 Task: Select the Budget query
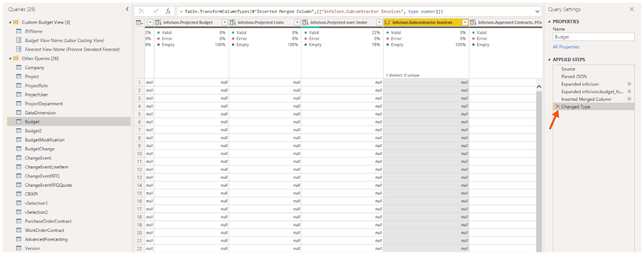[69, 122]
